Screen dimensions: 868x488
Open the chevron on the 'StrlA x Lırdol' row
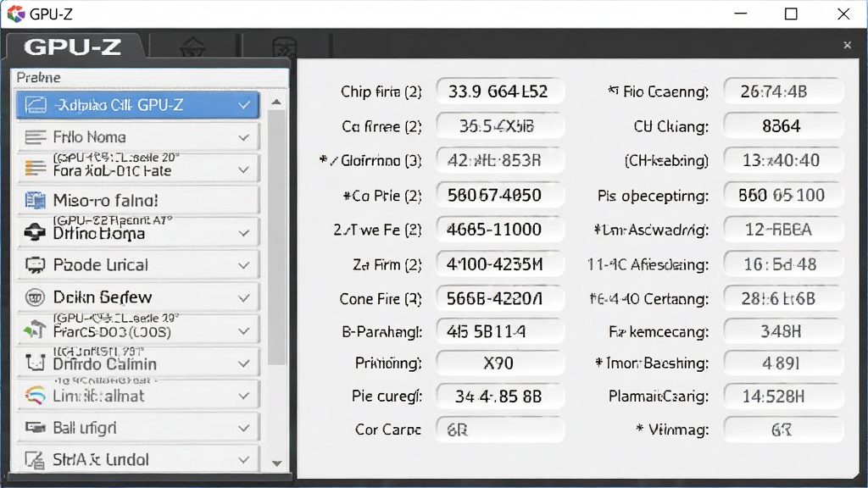click(243, 460)
